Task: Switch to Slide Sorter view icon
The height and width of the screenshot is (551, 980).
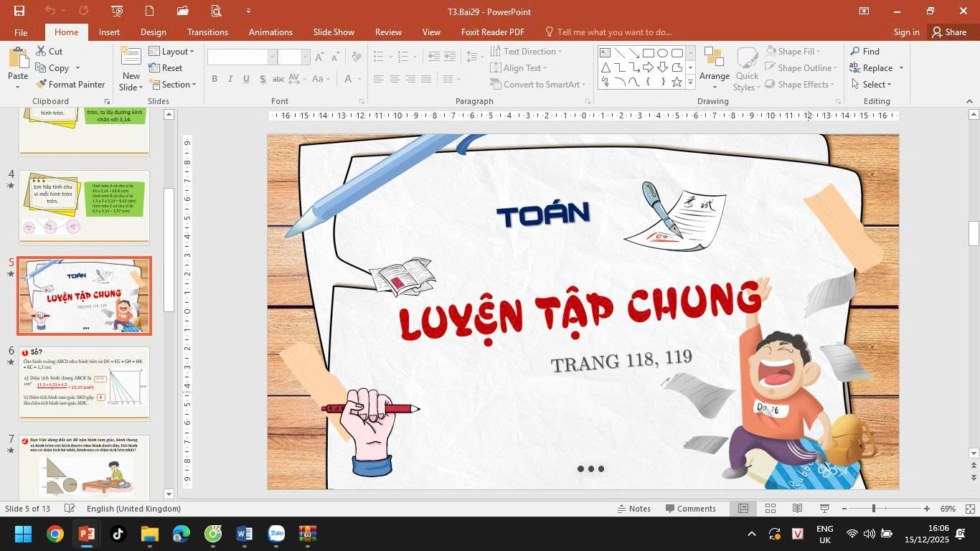Action: 771,509
